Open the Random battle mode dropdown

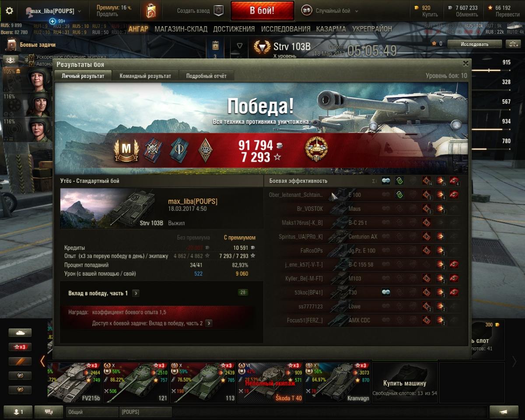(x=330, y=11)
